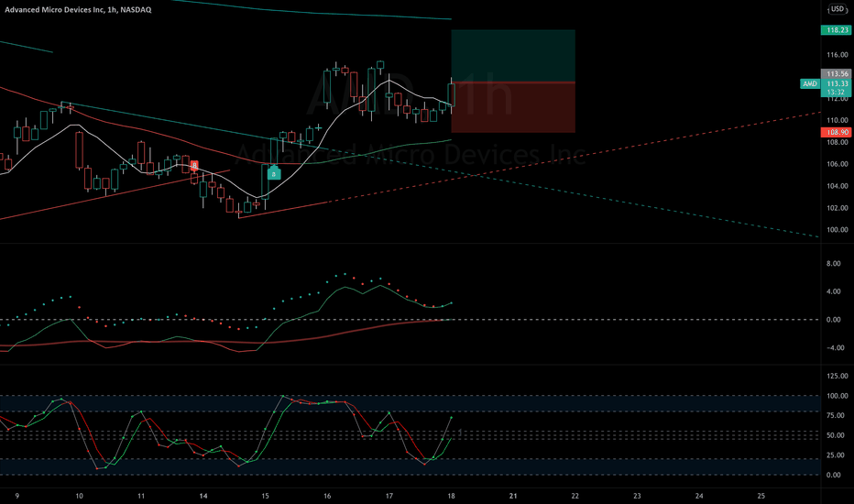The image size is (854, 504).
Task: Click the AMD symbol label by price axis
Action: coord(810,84)
